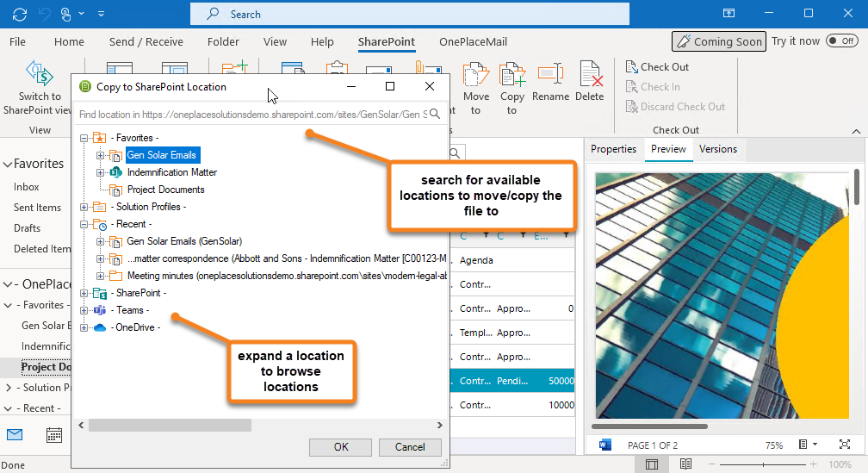The width and height of the screenshot is (868, 473).
Task: Open the Send / Receive tab
Action: coord(146,42)
